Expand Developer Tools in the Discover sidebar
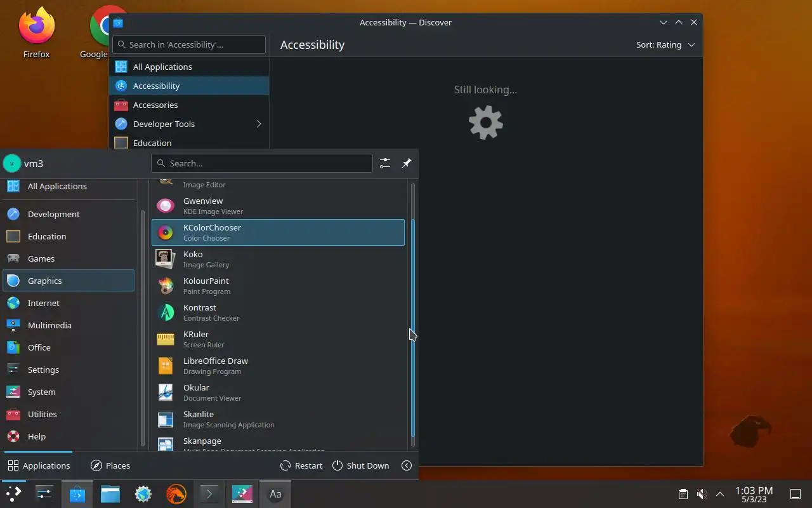Screen dimensions: 812x508 258,124
